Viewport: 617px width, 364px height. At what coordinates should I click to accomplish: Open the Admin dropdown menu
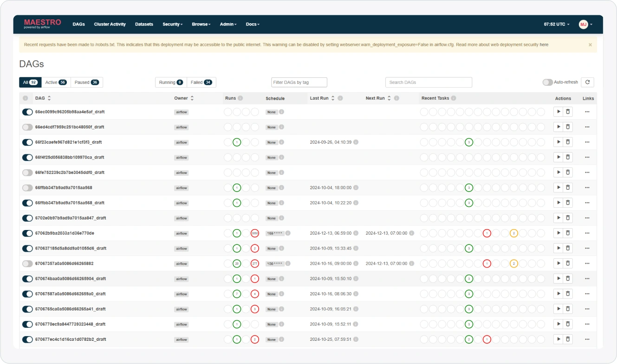[x=228, y=24]
